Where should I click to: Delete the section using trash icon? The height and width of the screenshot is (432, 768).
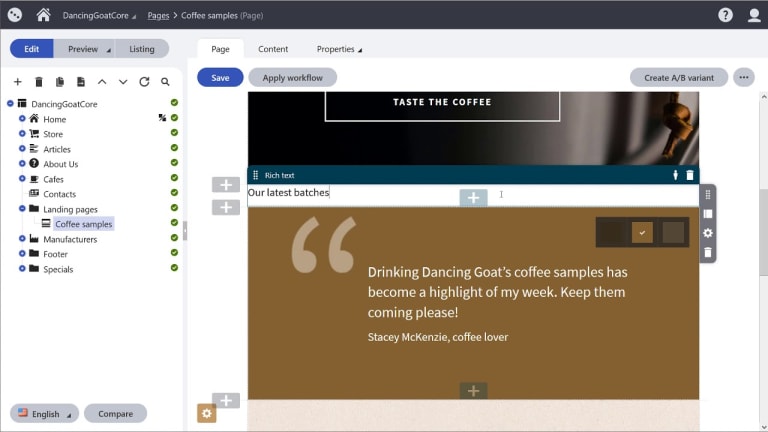click(708, 252)
